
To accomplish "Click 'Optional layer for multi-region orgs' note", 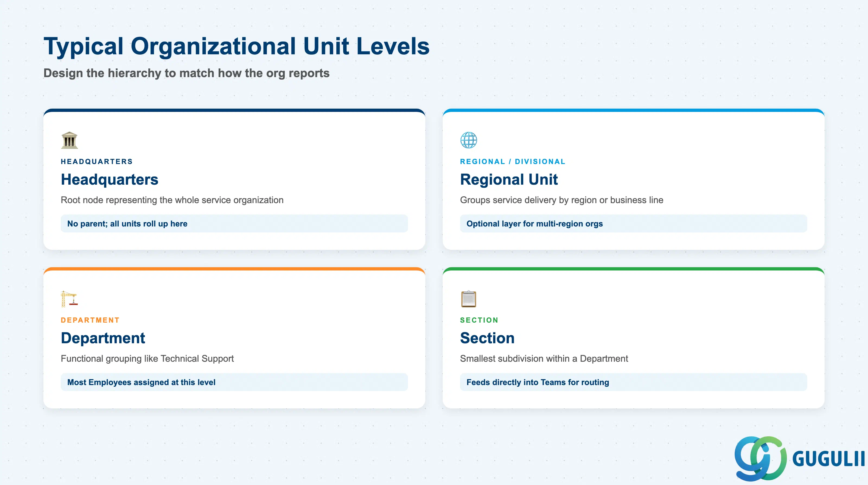I will pyautogui.click(x=633, y=223).
